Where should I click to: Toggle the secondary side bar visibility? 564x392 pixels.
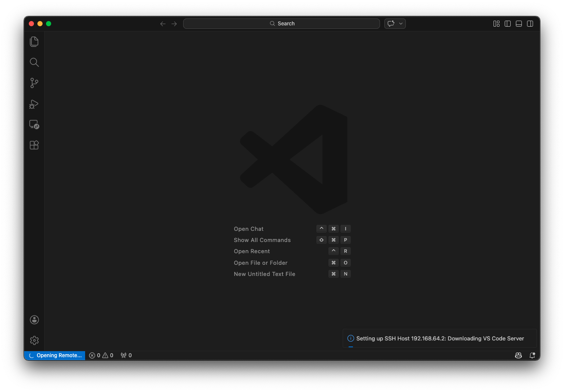coord(530,24)
